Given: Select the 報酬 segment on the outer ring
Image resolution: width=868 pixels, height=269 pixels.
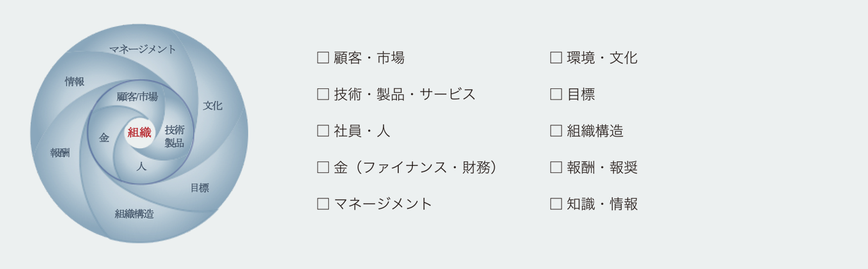Looking at the screenshot, I should point(60,153).
